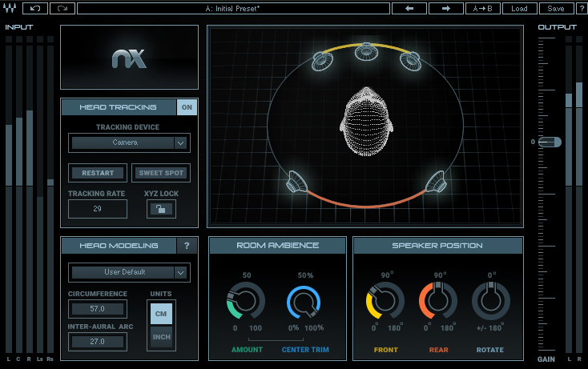This screenshot has width=588, height=369.
Task: Click the output Gain fader handle
Action: 550,142
